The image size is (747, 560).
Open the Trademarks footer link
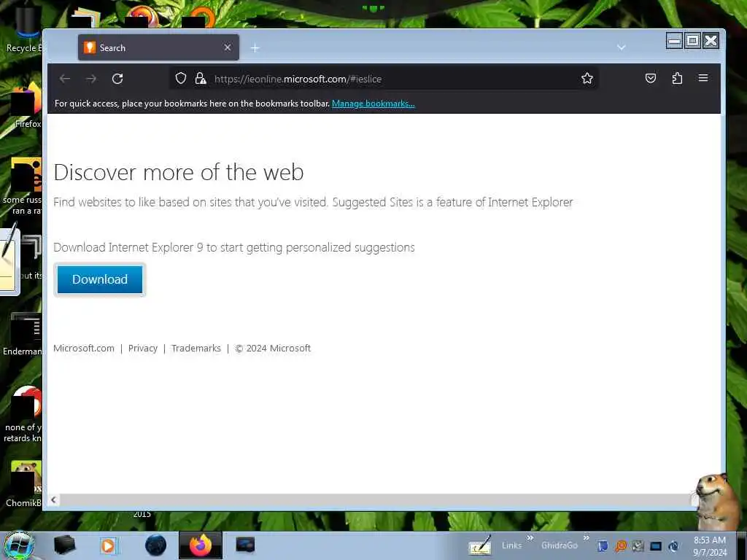point(196,348)
